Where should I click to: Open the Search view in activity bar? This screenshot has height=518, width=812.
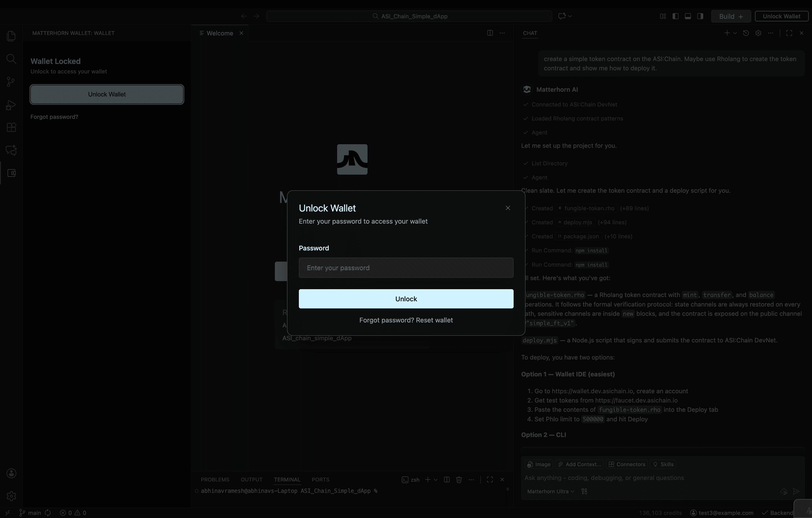(11, 59)
